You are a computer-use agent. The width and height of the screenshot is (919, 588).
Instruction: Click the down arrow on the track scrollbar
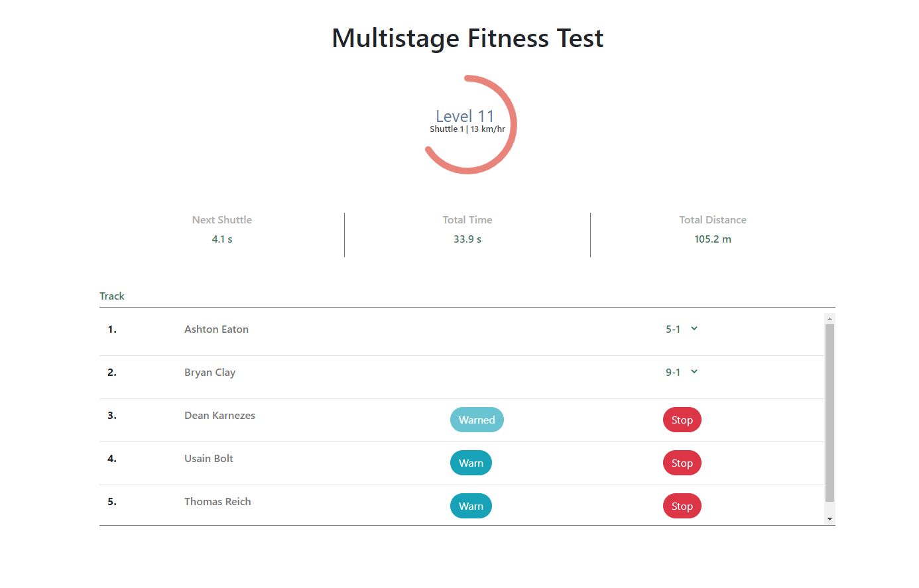point(829,518)
